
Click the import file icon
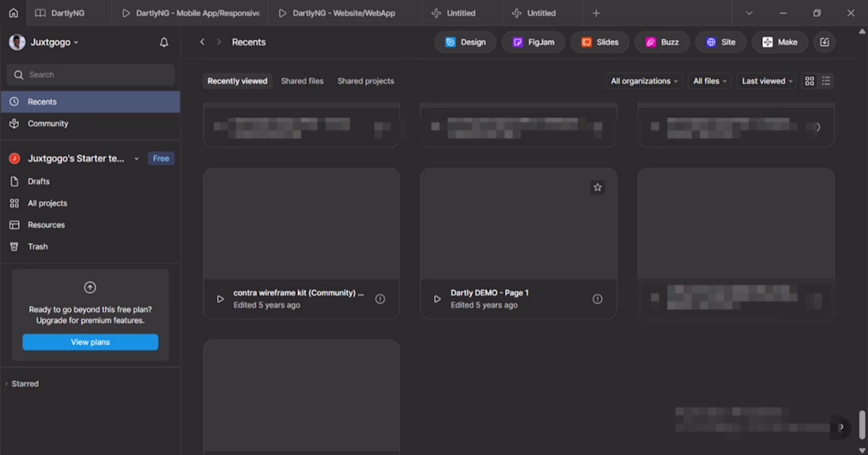pos(825,43)
